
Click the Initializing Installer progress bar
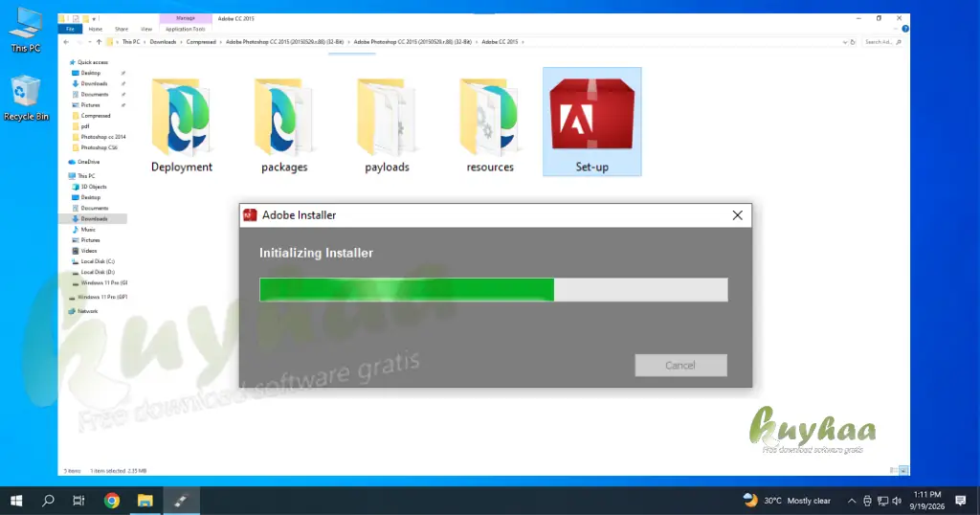coord(493,290)
